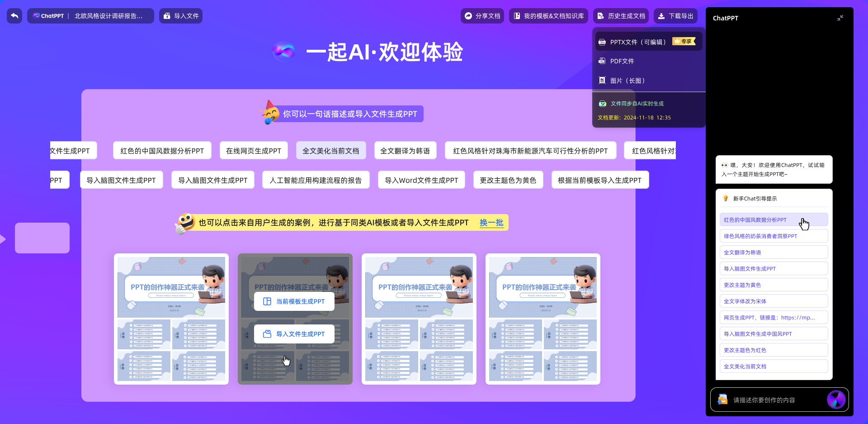Viewport: 868px width, 424px height.
Task: Collapse the ChatPPT side panel
Action: click(840, 18)
